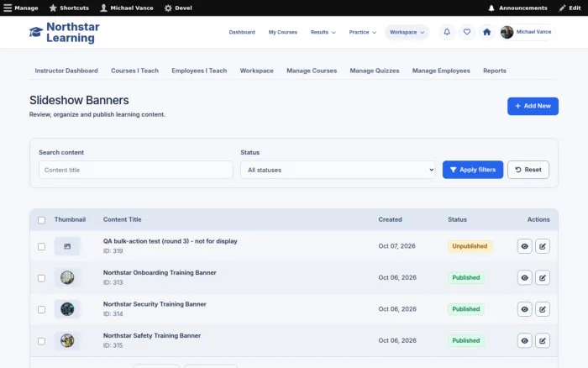Image resolution: width=588 pixels, height=368 pixels.
Task: Click the Created column header
Action: [x=390, y=219]
